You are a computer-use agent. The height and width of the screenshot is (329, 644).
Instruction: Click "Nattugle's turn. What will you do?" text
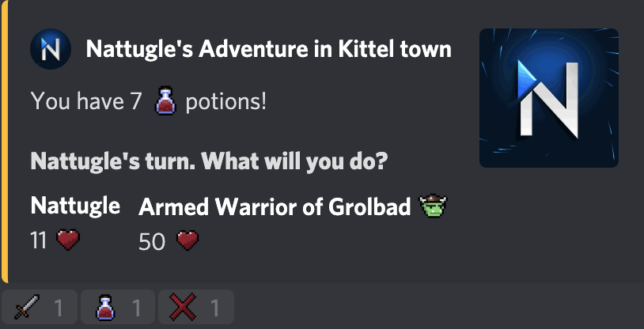[x=208, y=164]
